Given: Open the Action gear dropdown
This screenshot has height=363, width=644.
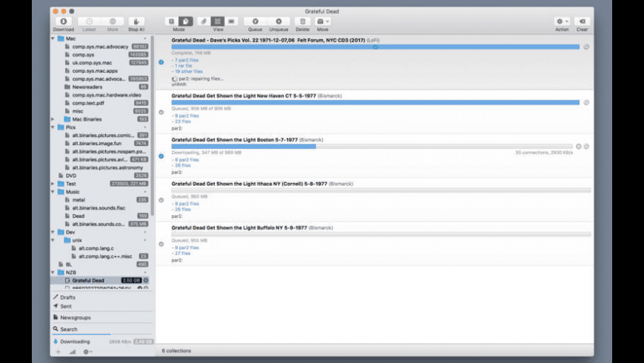Looking at the screenshot, I should tap(562, 21).
